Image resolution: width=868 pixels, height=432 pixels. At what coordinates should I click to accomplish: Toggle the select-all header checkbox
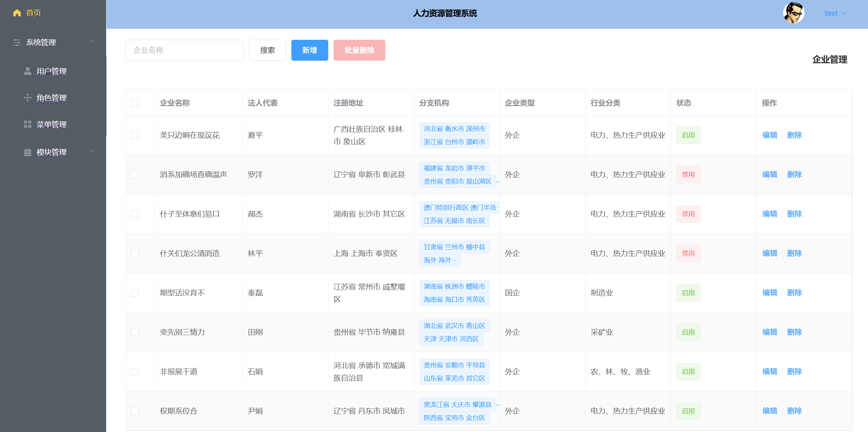[134, 103]
